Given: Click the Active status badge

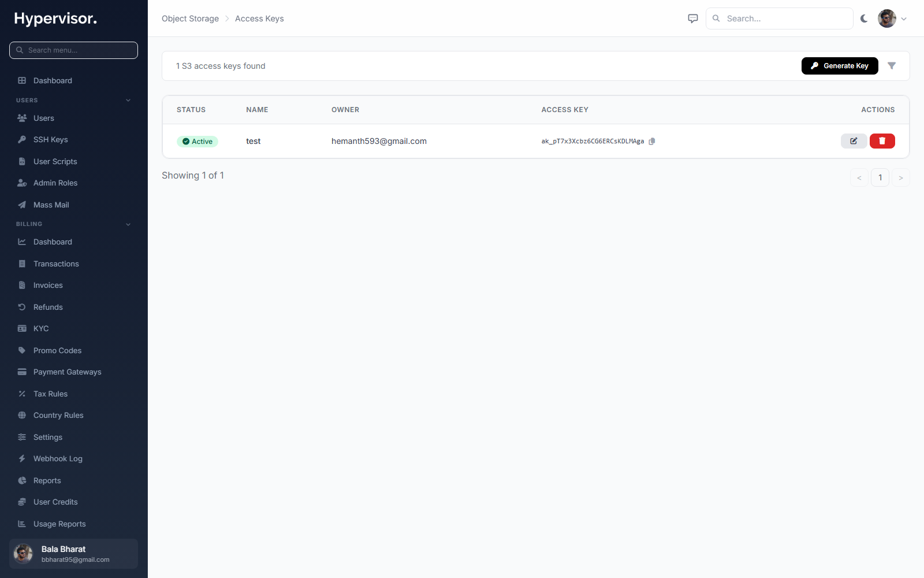Looking at the screenshot, I should 198,141.
